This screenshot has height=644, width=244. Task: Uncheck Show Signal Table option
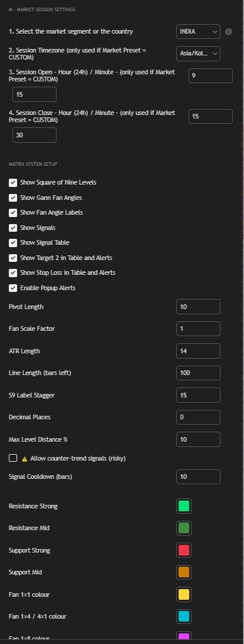[13, 243]
